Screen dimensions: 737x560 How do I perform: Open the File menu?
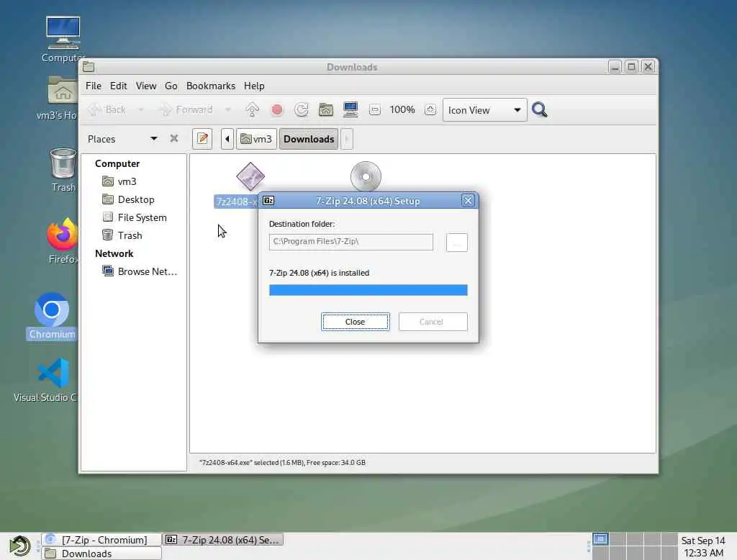pyautogui.click(x=93, y=86)
